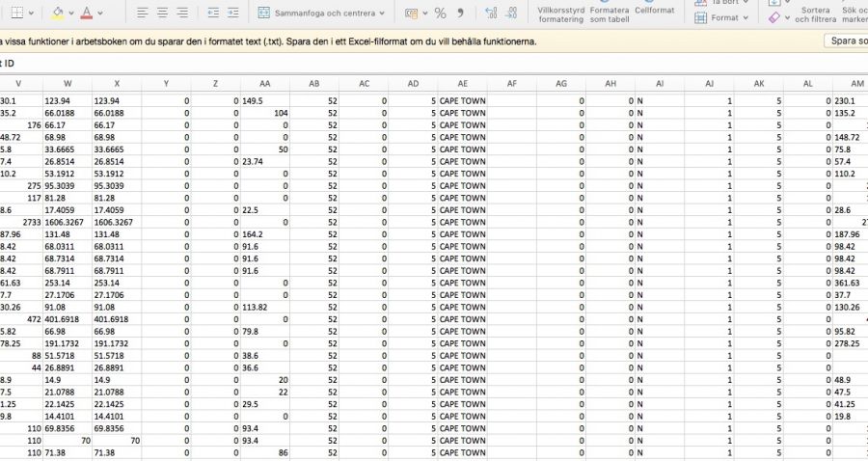Click cell 23.74 in column AA

(x=264, y=162)
